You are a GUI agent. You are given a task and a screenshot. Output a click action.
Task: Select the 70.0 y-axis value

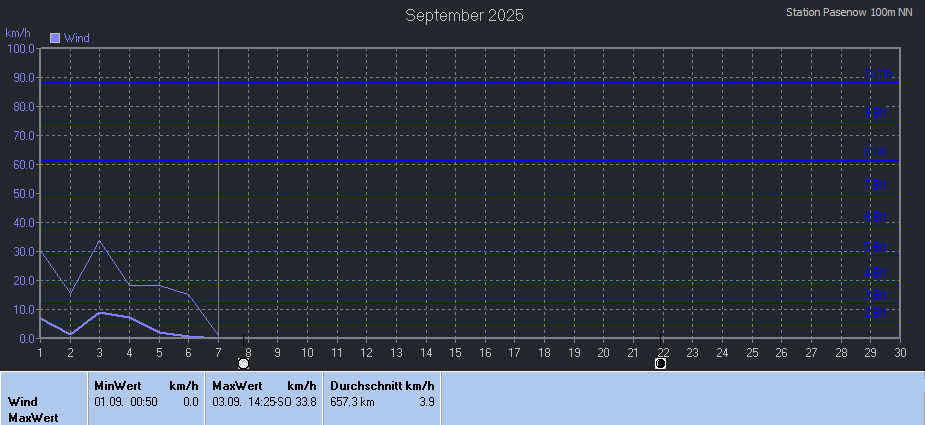click(x=23, y=135)
